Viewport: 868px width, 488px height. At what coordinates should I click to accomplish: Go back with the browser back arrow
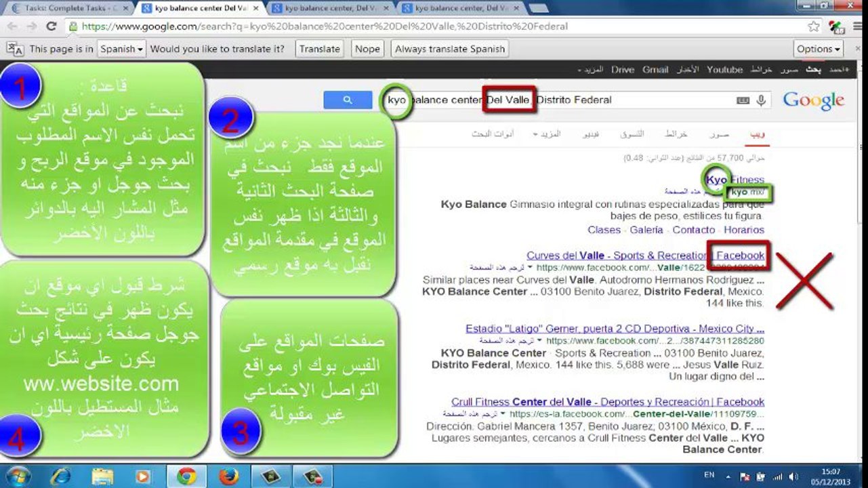13,26
